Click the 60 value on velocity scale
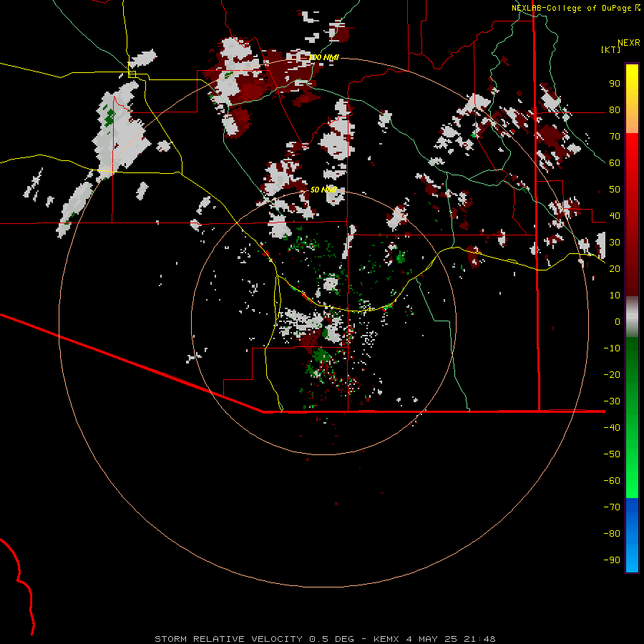The height and width of the screenshot is (644, 644). 615,162
